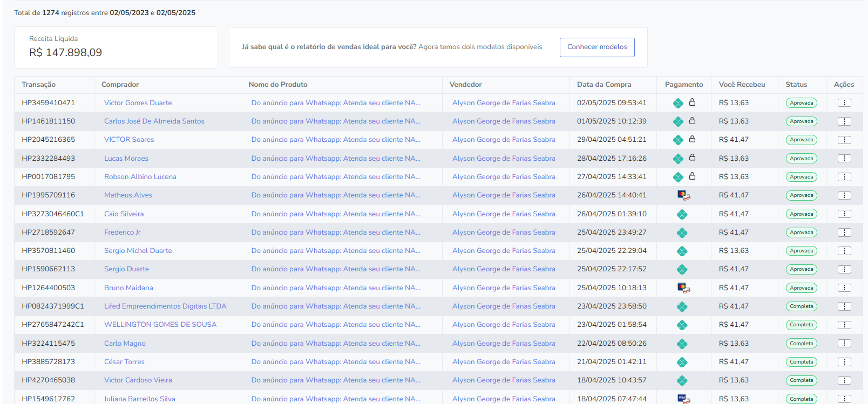
Task: Open actions menu for transaction HP3459410471
Action: click(844, 103)
